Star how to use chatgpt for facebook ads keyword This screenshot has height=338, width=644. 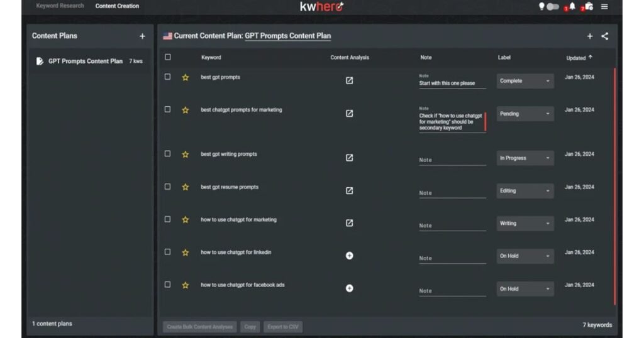click(x=186, y=285)
